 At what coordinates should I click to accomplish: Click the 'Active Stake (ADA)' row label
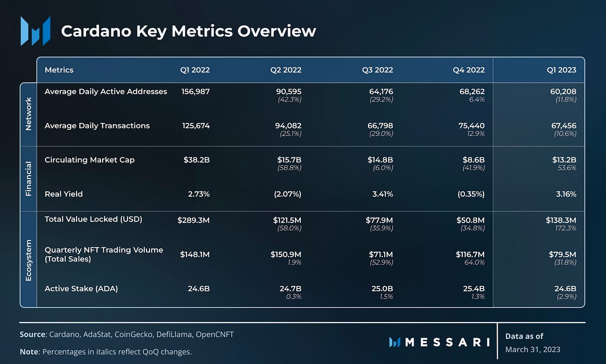click(81, 289)
